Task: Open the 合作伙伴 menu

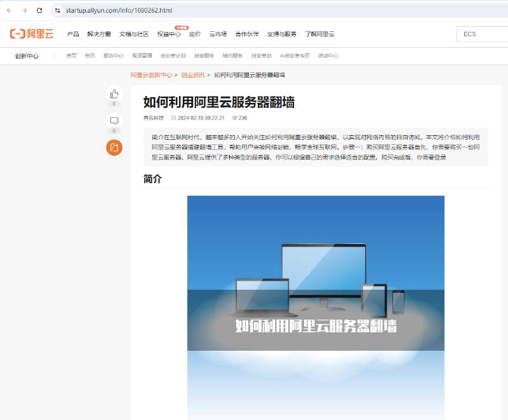Action: 247,34
